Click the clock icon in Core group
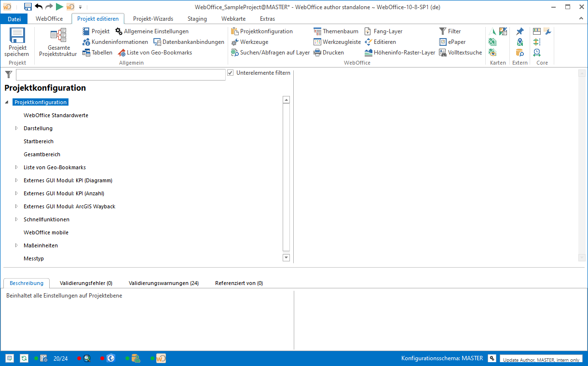Screen dimensions: 588x366 (x=536, y=53)
